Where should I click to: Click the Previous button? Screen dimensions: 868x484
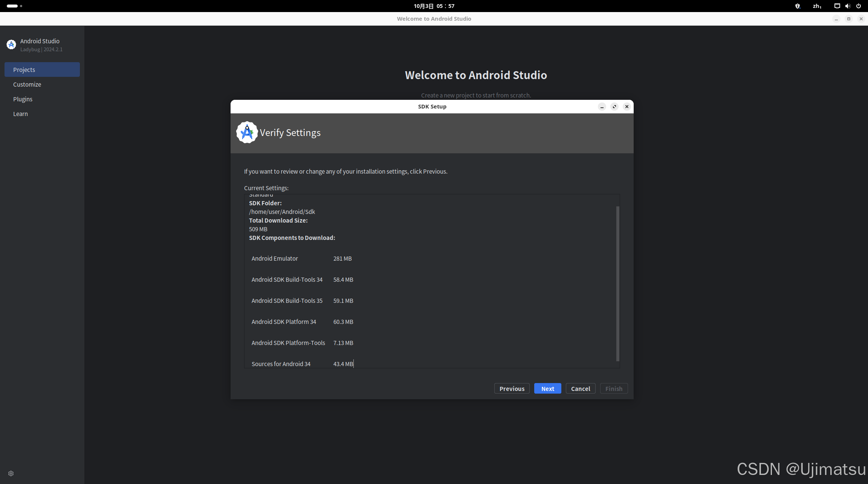click(512, 389)
